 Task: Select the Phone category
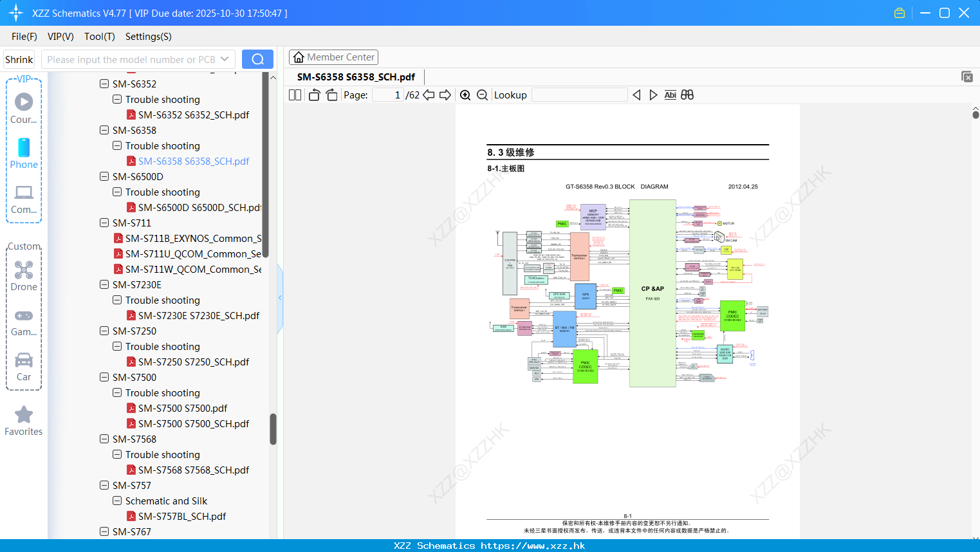(x=24, y=153)
